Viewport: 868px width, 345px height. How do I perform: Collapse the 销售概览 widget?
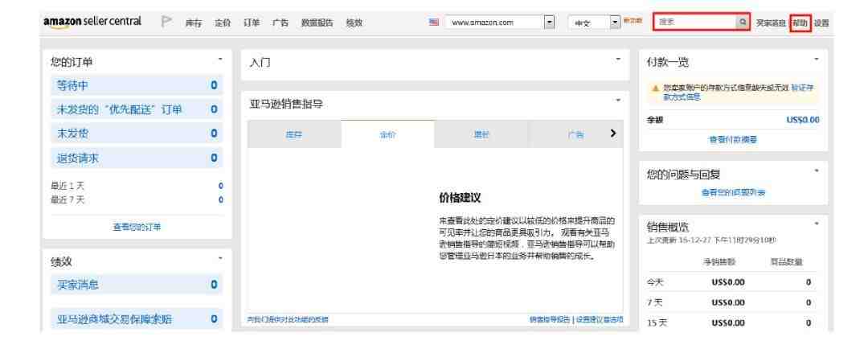(817, 224)
